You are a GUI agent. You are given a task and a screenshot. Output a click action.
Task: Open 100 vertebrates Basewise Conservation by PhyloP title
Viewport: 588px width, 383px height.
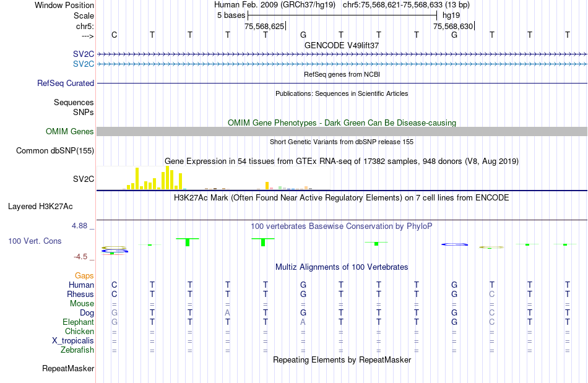(x=342, y=226)
